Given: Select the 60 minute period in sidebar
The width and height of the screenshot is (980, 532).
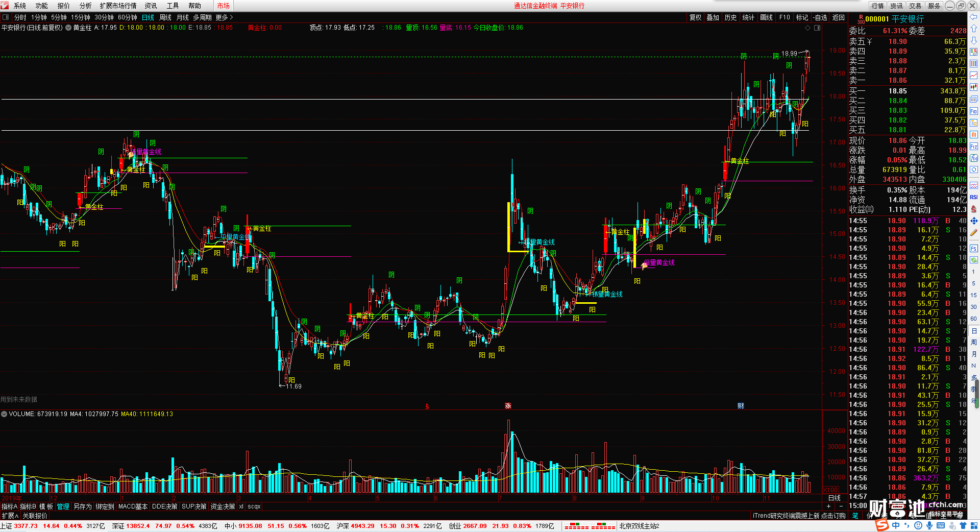Looking at the screenshot, I should tap(973, 319).
